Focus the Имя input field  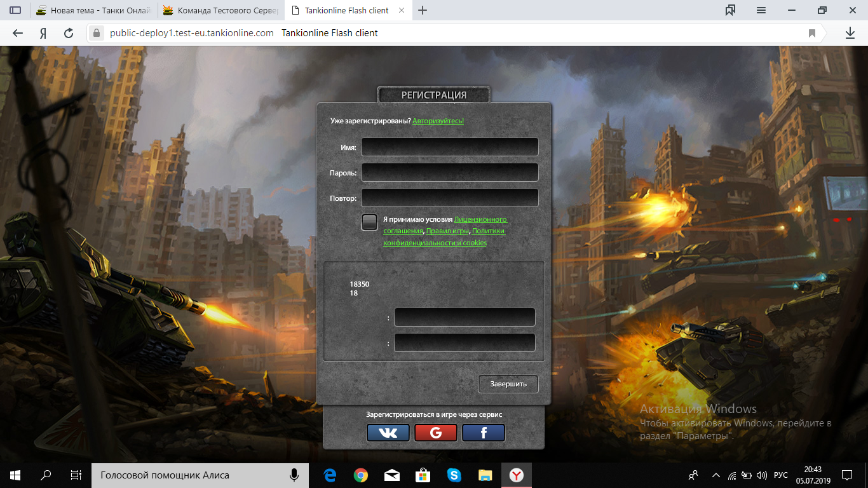point(450,147)
